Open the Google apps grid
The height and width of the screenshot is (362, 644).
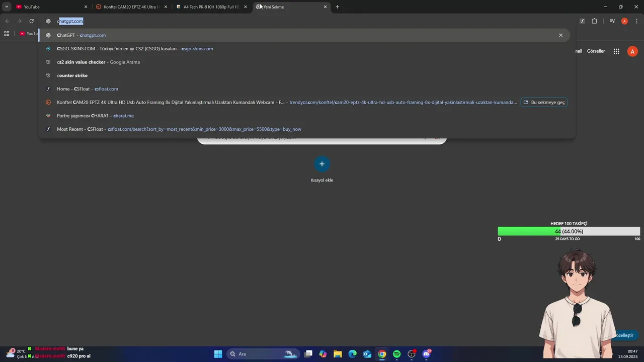tap(616, 51)
